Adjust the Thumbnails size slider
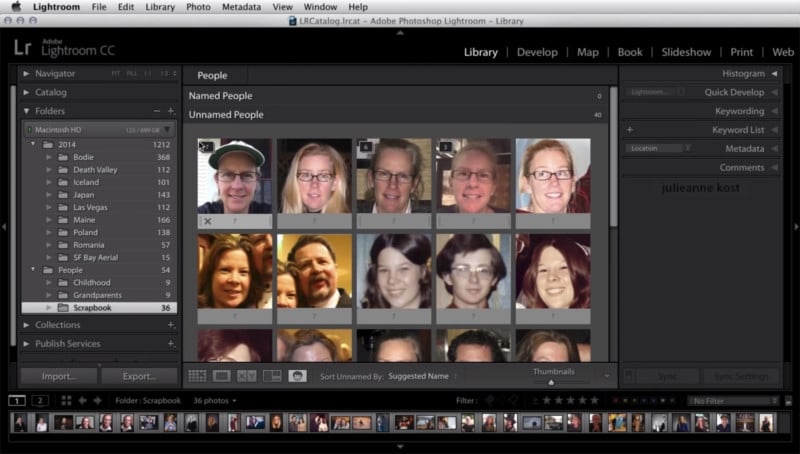800x454 pixels. click(551, 381)
